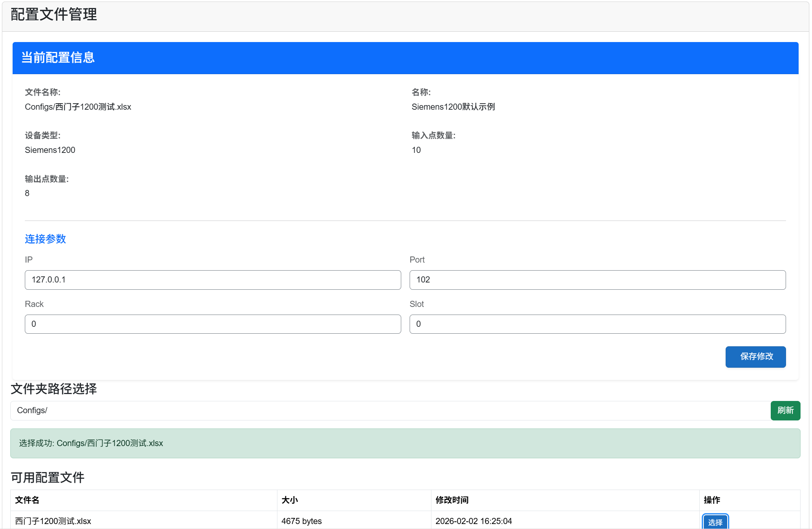Click the Siemens1200默认示例 name value
Screen dimensions: 812x529
pos(453,107)
